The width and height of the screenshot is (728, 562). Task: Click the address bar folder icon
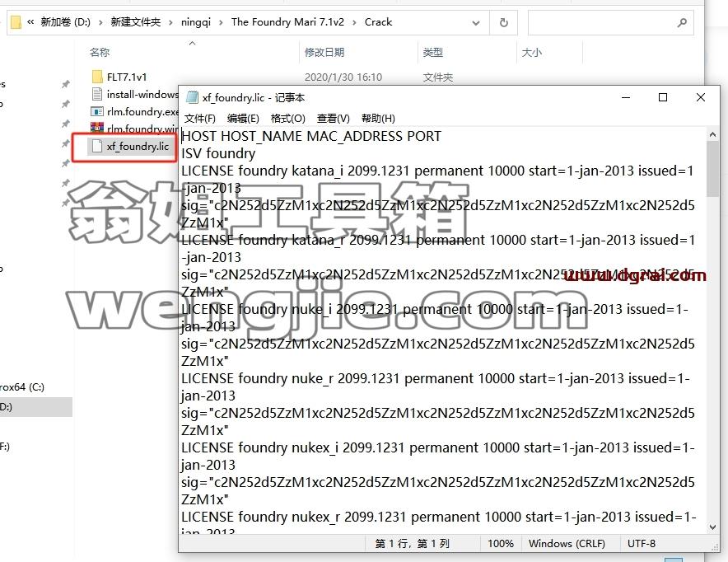coord(16,22)
